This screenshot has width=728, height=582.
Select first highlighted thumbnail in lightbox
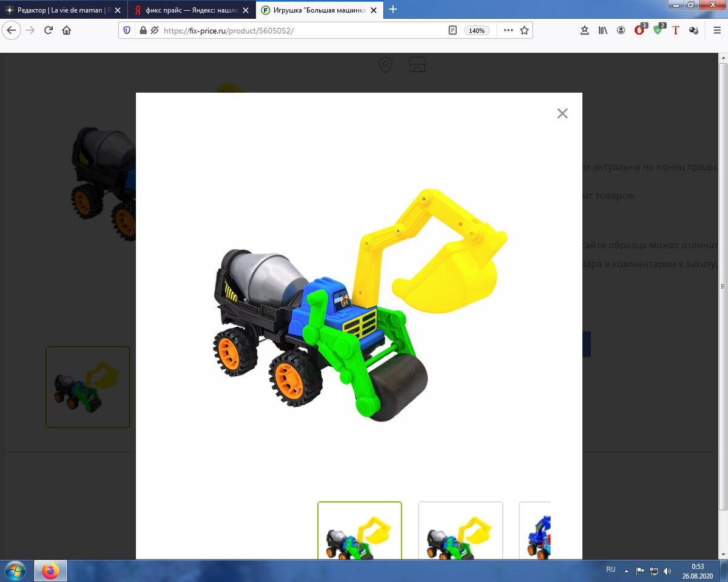360,530
